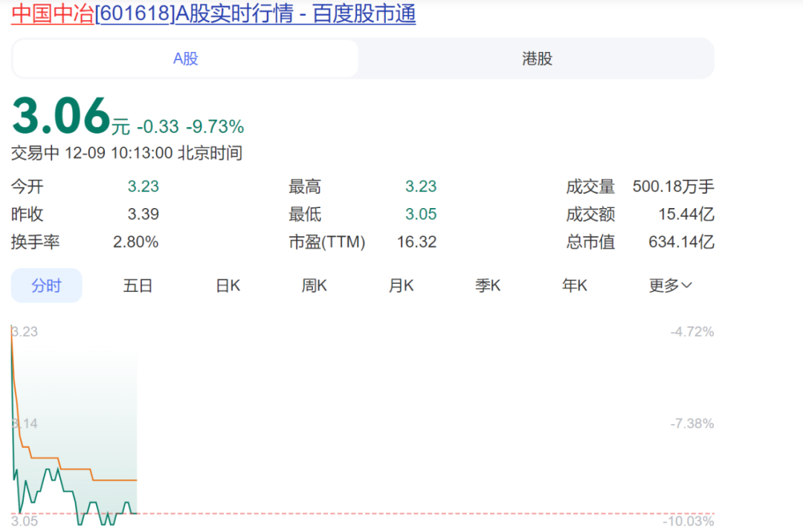This screenshot has height=532, width=803.
Task: Switch to the 季K quarterly chart
Action: [x=487, y=285]
